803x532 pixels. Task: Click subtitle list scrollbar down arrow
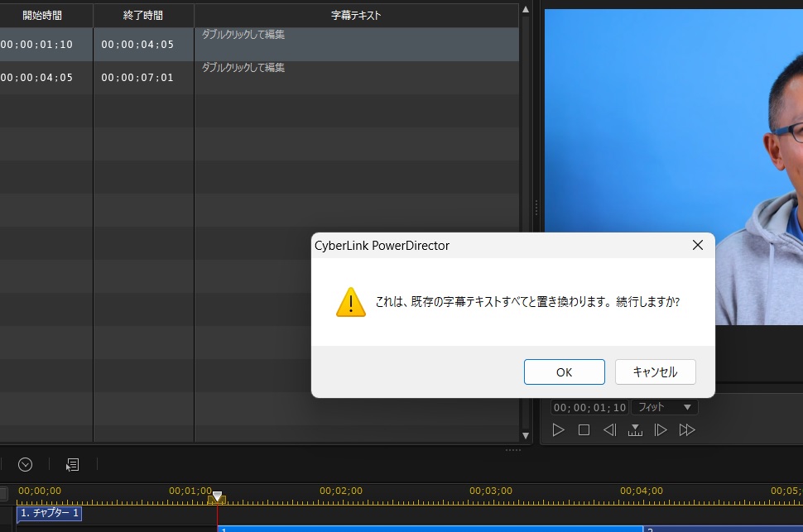click(x=526, y=436)
